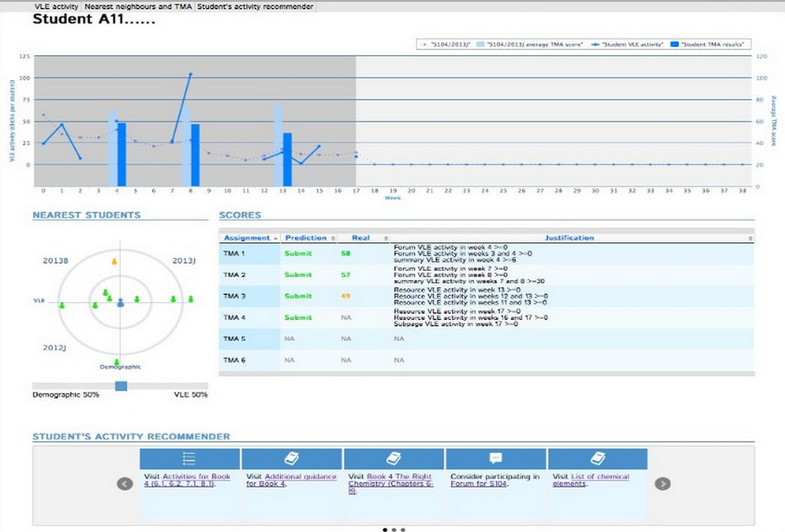Image resolution: width=785 pixels, height=532 pixels.
Task: Click the sort arrow on the Justification column
Action: tap(750, 237)
